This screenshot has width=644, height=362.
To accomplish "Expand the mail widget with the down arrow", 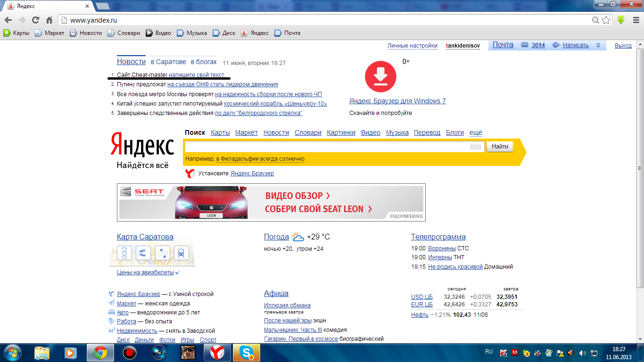I will [598, 45].
